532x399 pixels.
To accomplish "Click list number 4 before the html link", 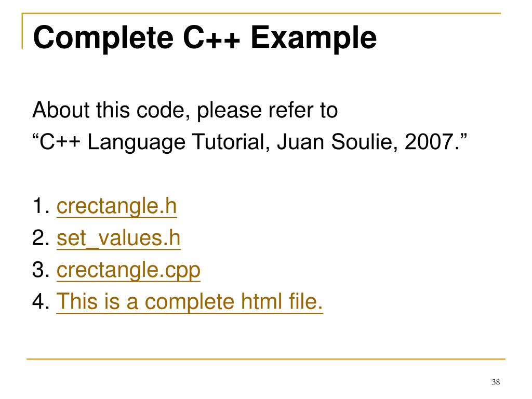I will tap(41, 301).
